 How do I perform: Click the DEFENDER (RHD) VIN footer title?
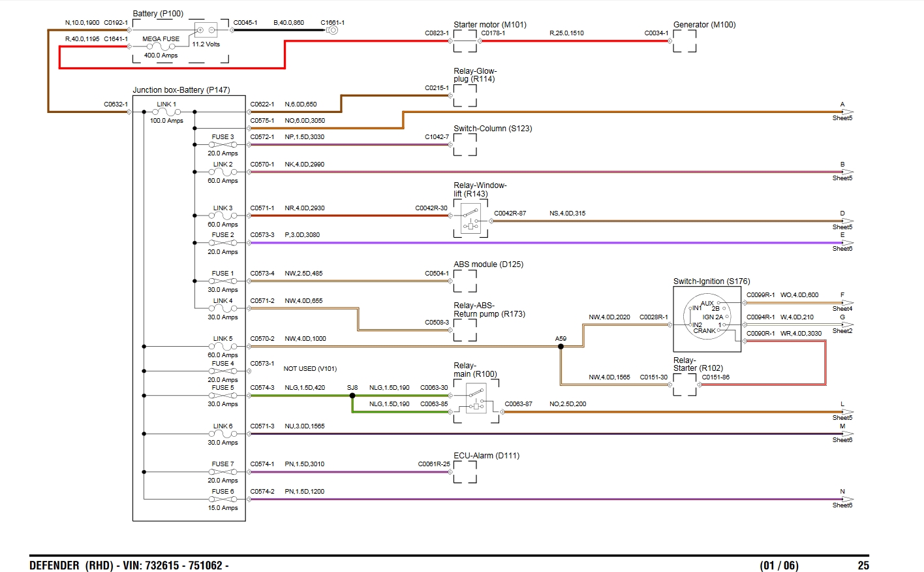[x=129, y=565]
